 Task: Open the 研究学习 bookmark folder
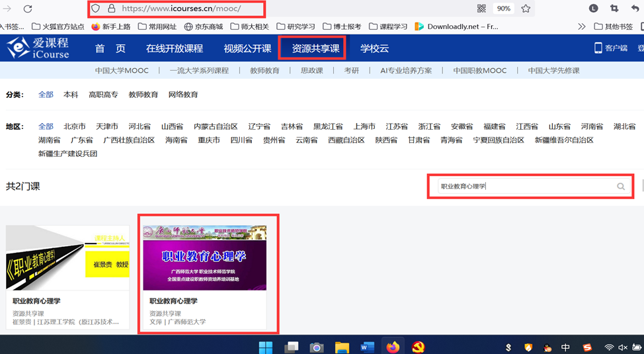pos(296,26)
